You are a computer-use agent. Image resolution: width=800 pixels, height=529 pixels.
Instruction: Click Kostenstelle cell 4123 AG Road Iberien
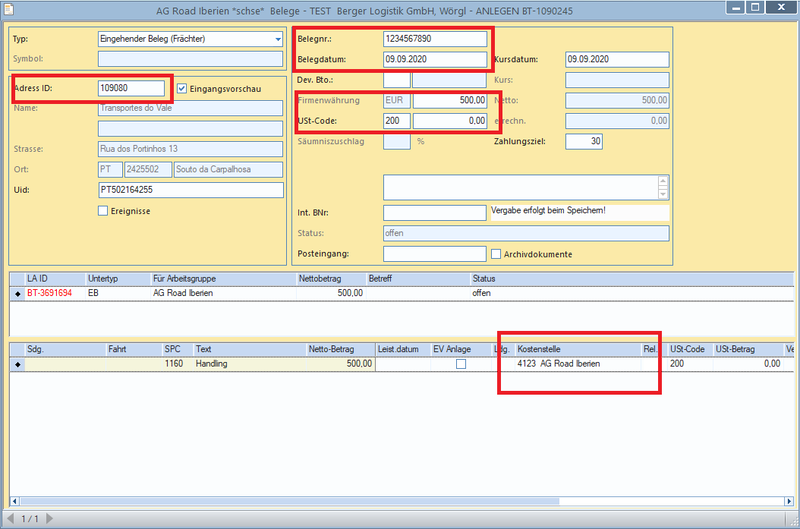(x=578, y=364)
